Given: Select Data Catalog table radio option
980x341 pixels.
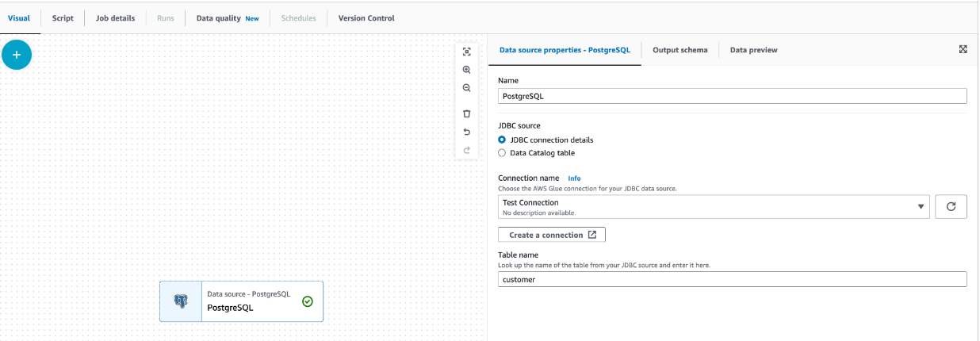Looking at the screenshot, I should pyautogui.click(x=502, y=153).
